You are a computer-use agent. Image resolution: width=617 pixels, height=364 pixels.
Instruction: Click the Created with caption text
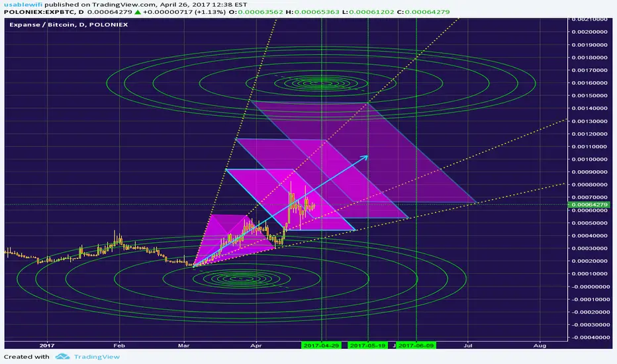(x=26, y=357)
